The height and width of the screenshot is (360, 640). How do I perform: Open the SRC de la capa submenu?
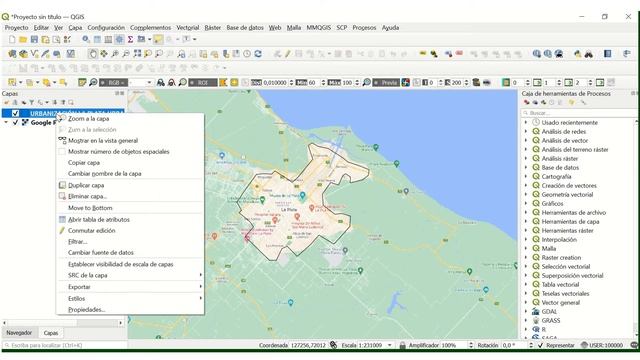130,275
